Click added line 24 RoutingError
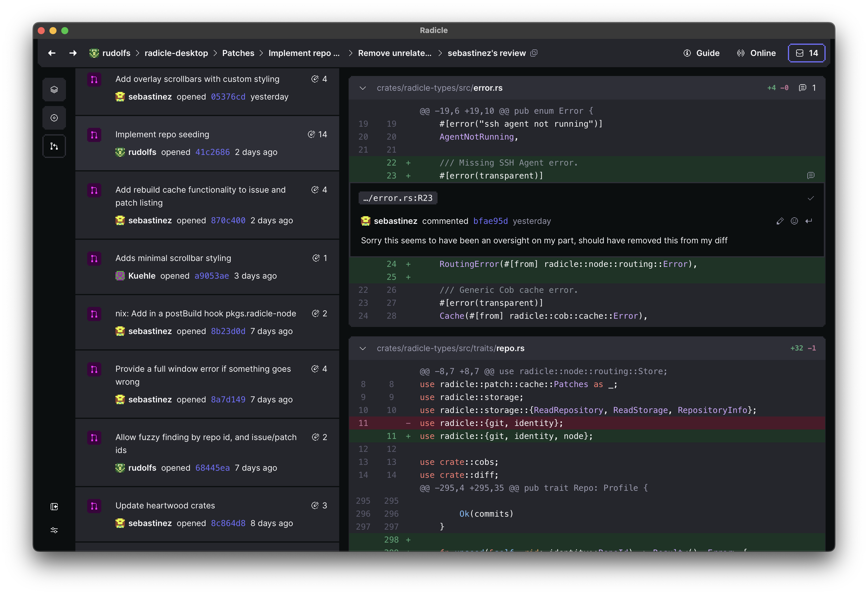This screenshot has height=595, width=868. point(587,264)
